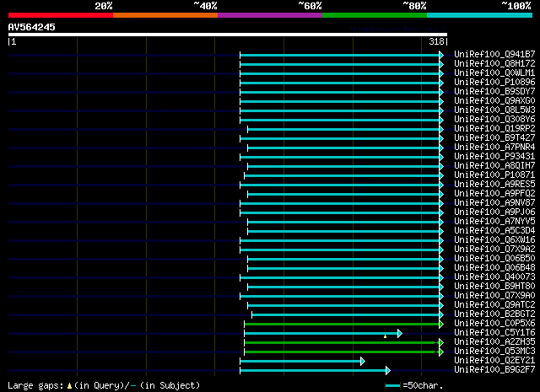Click the orange ~40% identity legend segment
Screen dimensions: 540x392
(x=165, y=15)
